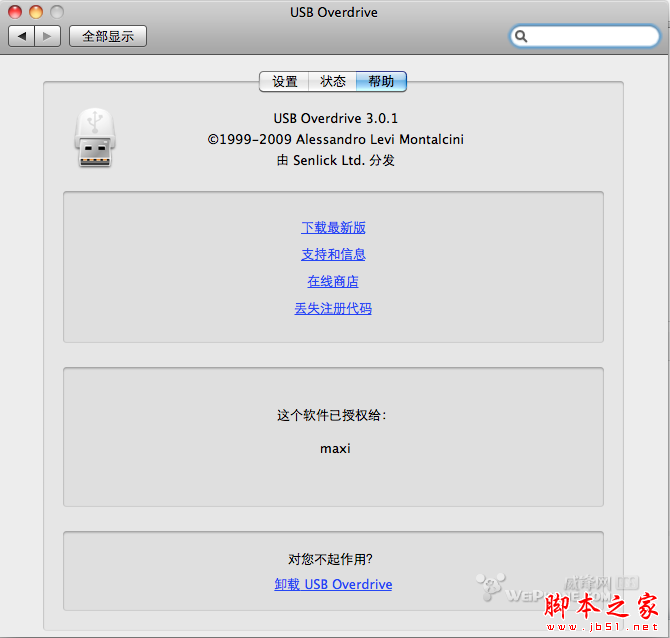Focus the search input field
This screenshot has width=670, height=638.
point(585,36)
